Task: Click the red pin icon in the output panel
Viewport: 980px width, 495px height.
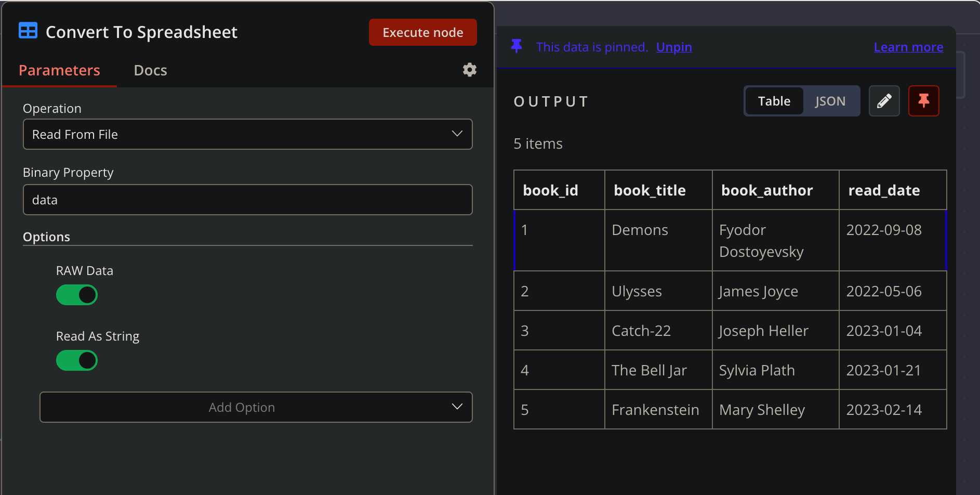Action: pos(924,101)
